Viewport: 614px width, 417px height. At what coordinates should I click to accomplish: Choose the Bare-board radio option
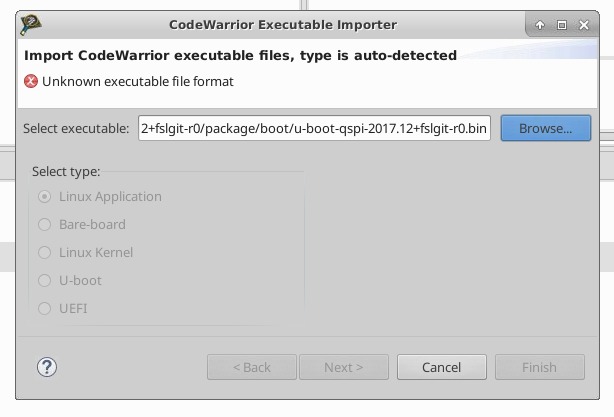(44, 225)
